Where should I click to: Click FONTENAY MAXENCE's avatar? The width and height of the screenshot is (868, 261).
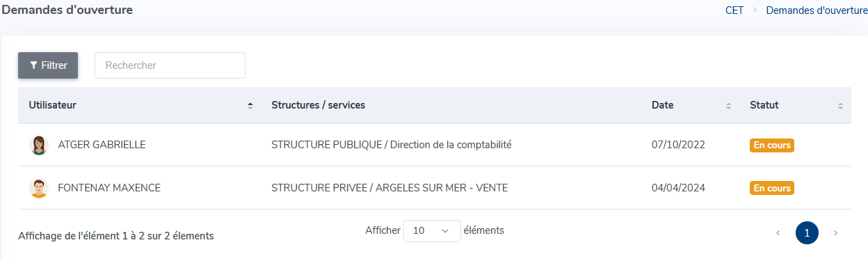(39, 188)
